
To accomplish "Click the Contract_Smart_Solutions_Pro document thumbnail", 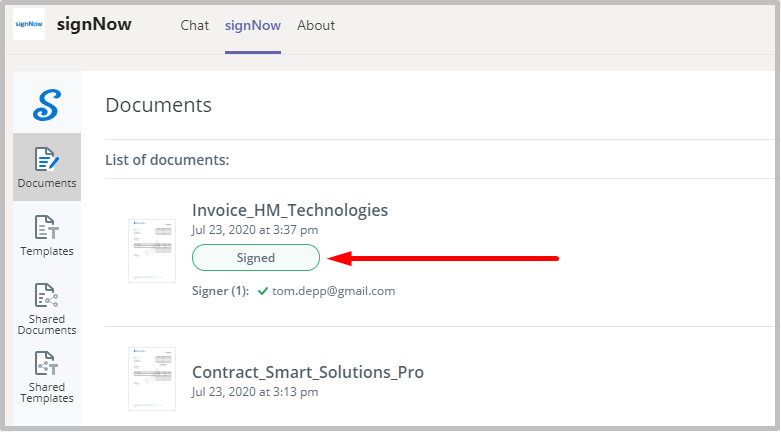I will click(x=152, y=379).
